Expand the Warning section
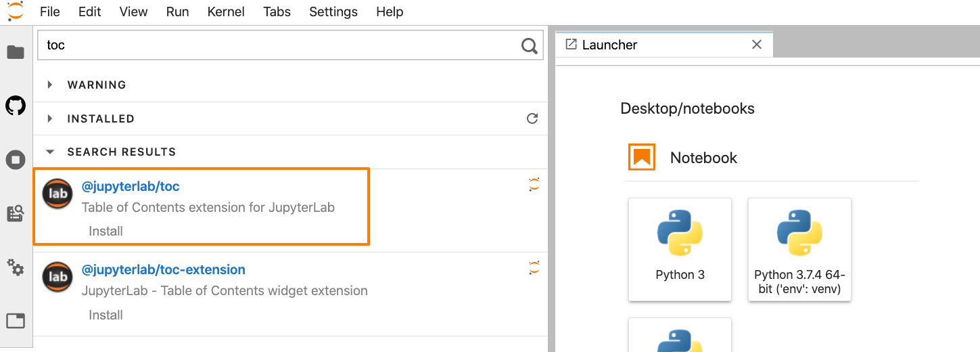The height and width of the screenshot is (352, 980). [50, 85]
